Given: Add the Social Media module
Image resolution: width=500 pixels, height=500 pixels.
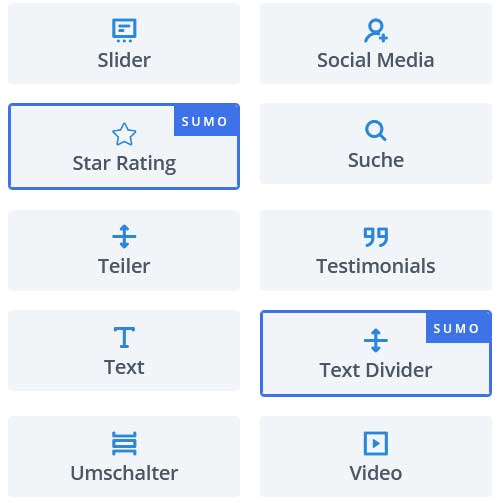Looking at the screenshot, I should [x=376, y=44].
